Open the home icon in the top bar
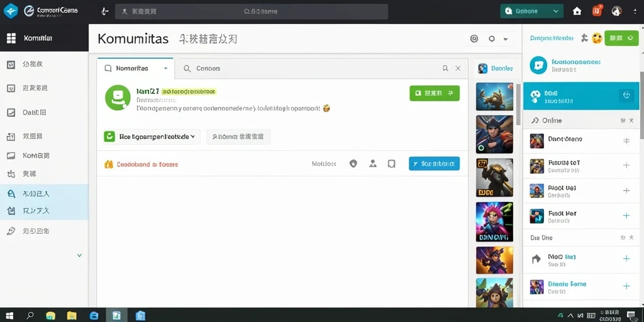This screenshot has width=644, height=322. [577, 11]
